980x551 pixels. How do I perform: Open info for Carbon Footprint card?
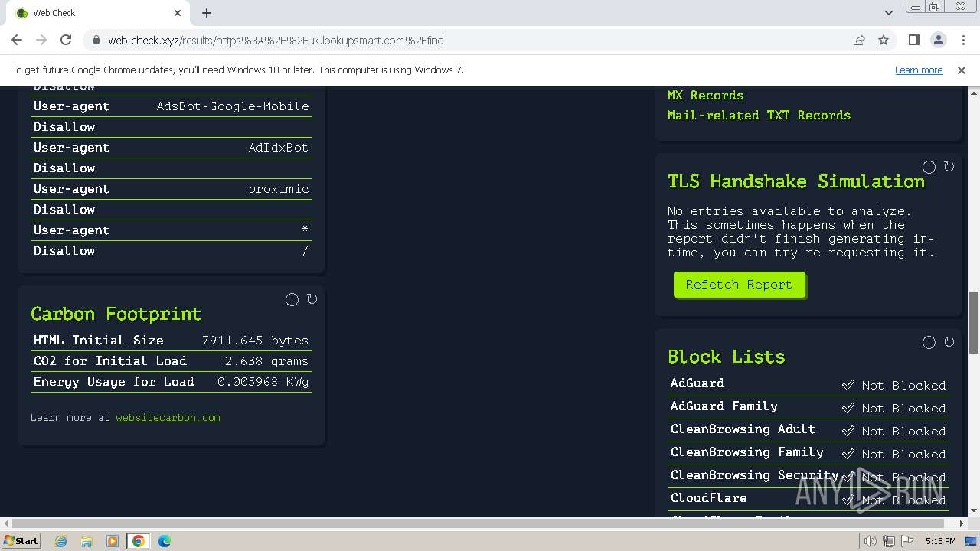[292, 299]
